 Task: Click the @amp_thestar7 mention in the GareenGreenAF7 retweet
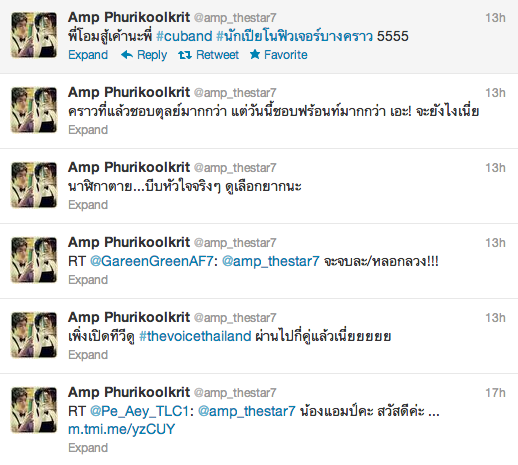[x=271, y=261]
